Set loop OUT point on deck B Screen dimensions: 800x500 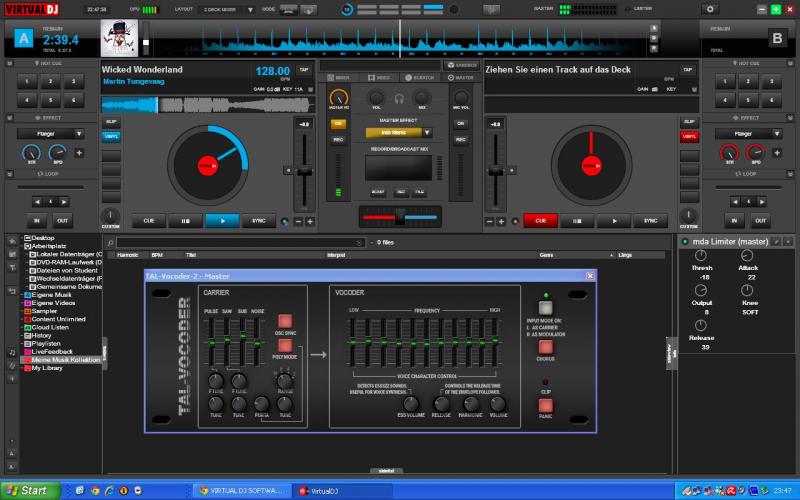click(760, 221)
